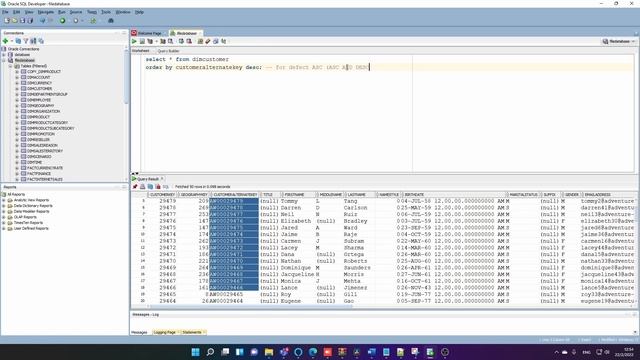The width and height of the screenshot is (640, 360).
Task: Switch to the Query Builder tab
Action: [168, 51]
